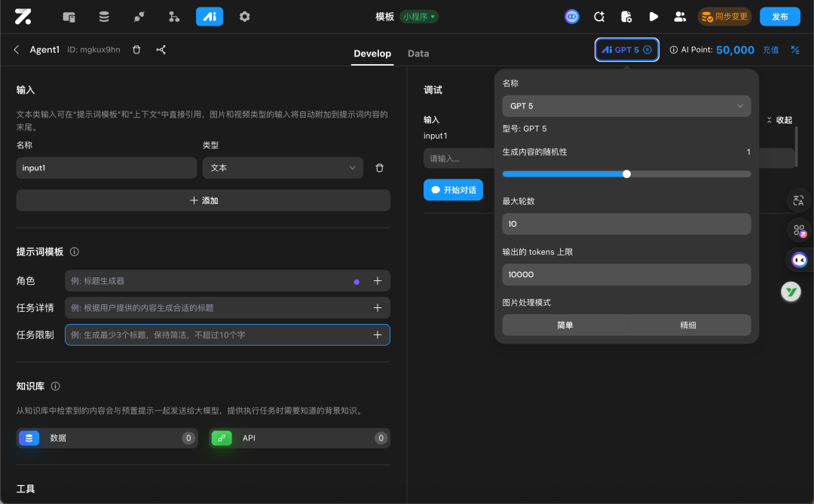The height and width of the screenshot is (504, 814).
Task: Open the GPT 5 name dropdown
Action: click(x=626, y=106)
